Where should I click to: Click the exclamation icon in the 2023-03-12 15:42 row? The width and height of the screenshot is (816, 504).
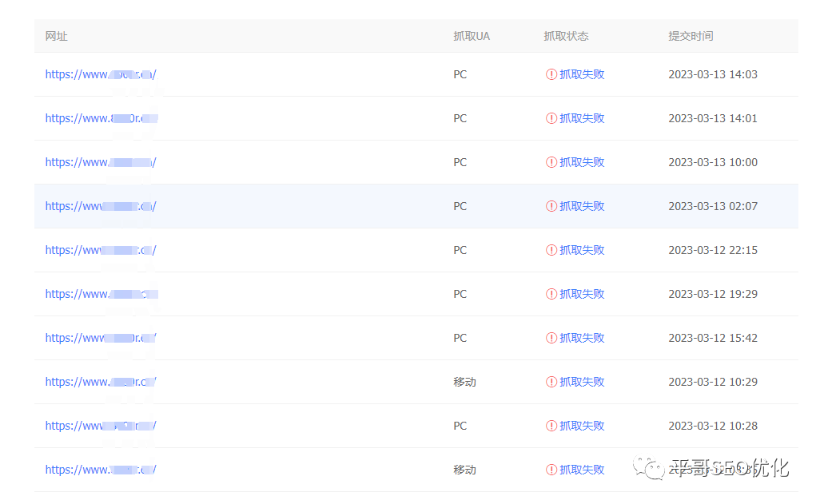click(551, 338)
